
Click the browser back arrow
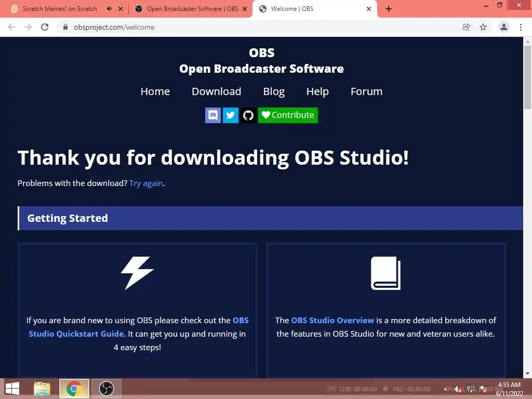click(11, 27)
